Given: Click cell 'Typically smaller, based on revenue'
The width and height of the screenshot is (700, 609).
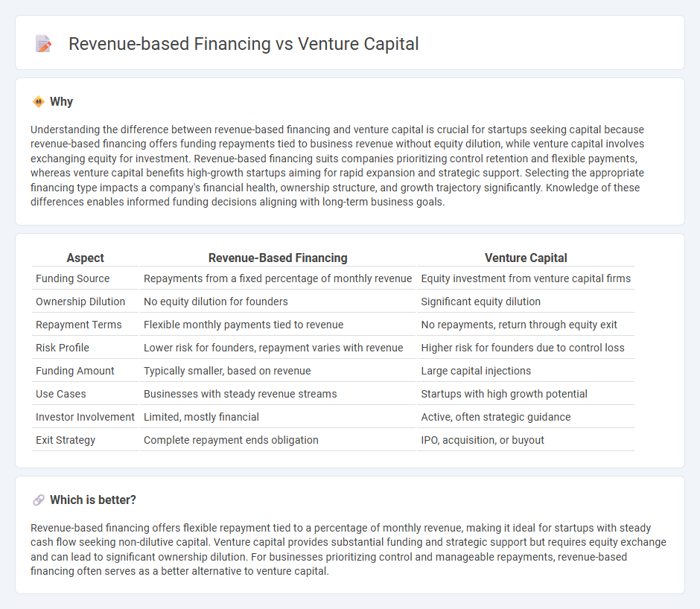Looking at the screenshot, I should [x=278, y=371].
